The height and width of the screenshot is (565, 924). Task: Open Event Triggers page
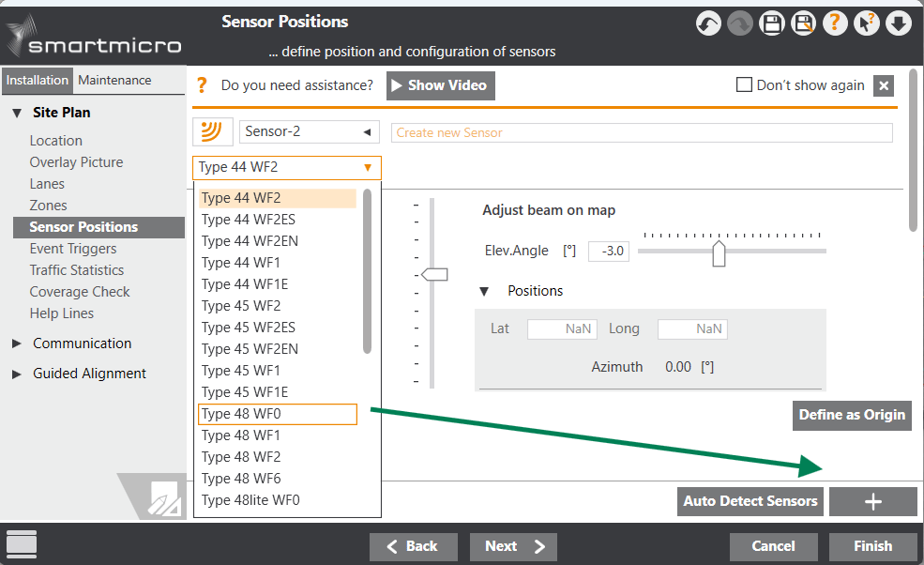(73, 249)
